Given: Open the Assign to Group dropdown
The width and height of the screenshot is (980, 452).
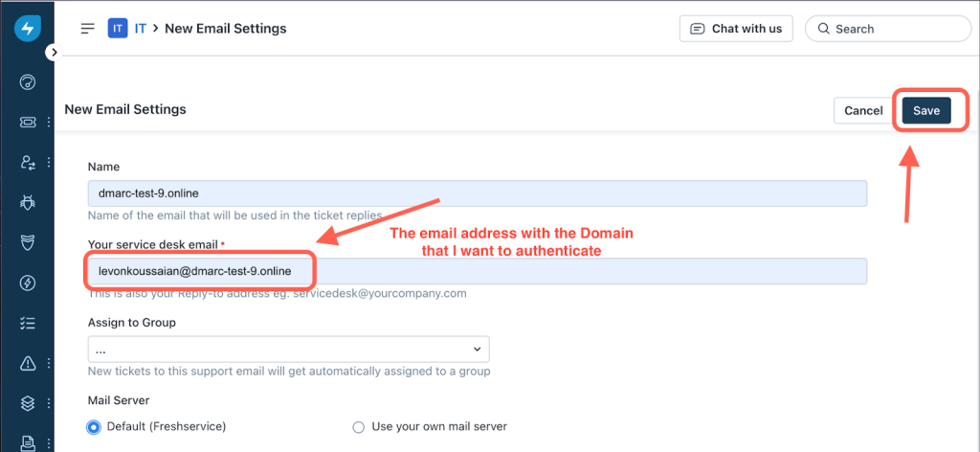Looking at the screenshot, I should click(288, 349).
